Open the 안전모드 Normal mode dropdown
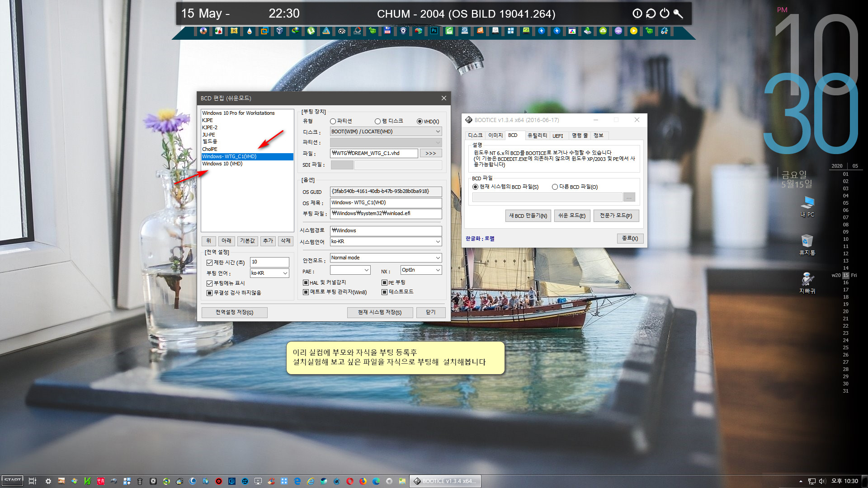Image resolution: width=868 pixels, height=488 pixels. click(386, 258)
